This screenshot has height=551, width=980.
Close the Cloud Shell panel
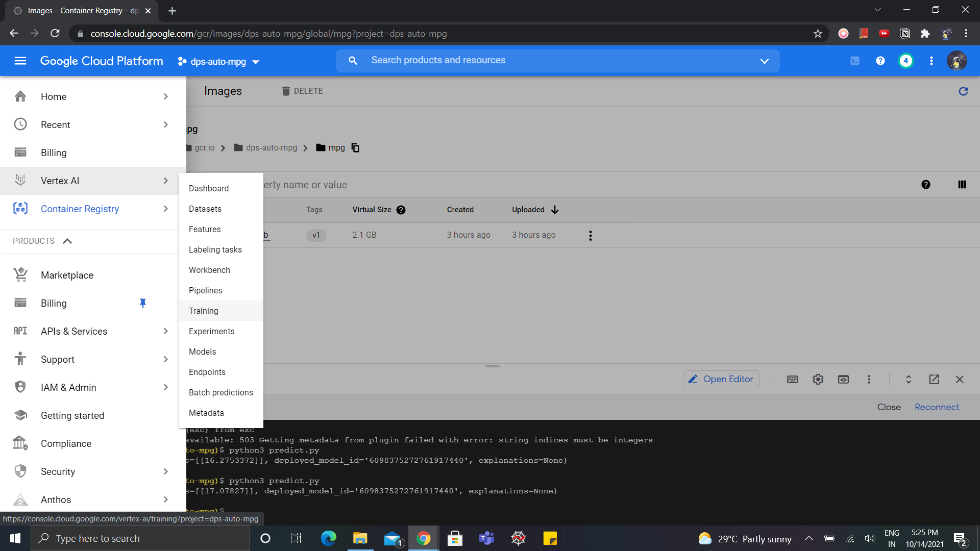coord(960,380)
